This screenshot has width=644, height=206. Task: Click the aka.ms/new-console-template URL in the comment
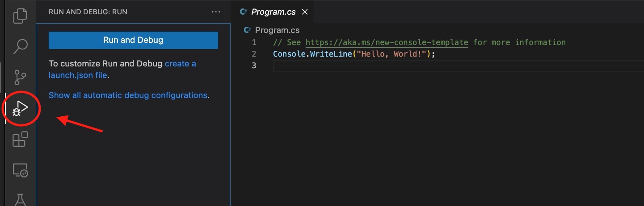click(387, 42)
